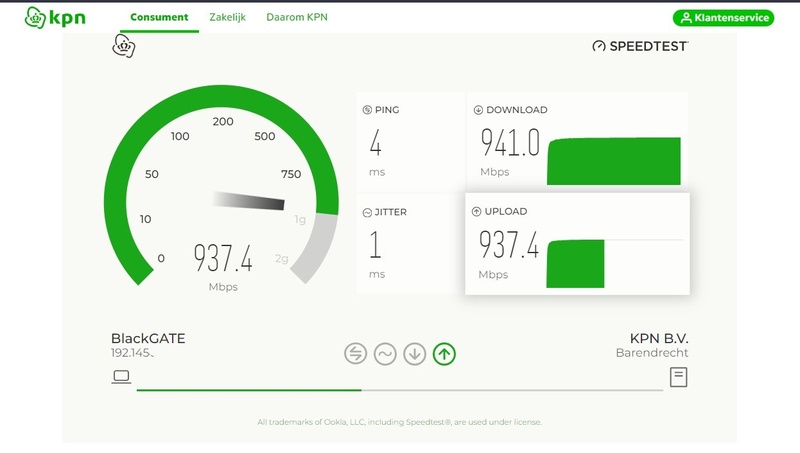This screenshot has height=453, width=800.
Task: Click the Ookla trademarks notice
Action: [399, 422]
